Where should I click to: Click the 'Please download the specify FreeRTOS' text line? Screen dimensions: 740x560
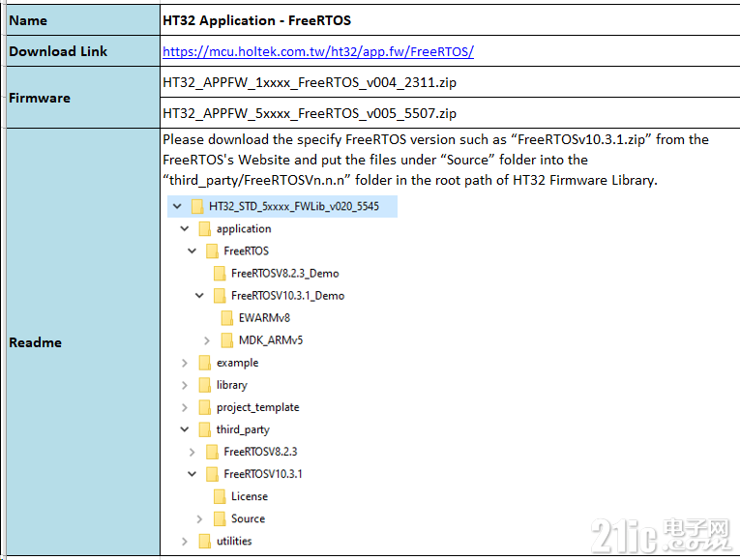click(x=435, y=139)
